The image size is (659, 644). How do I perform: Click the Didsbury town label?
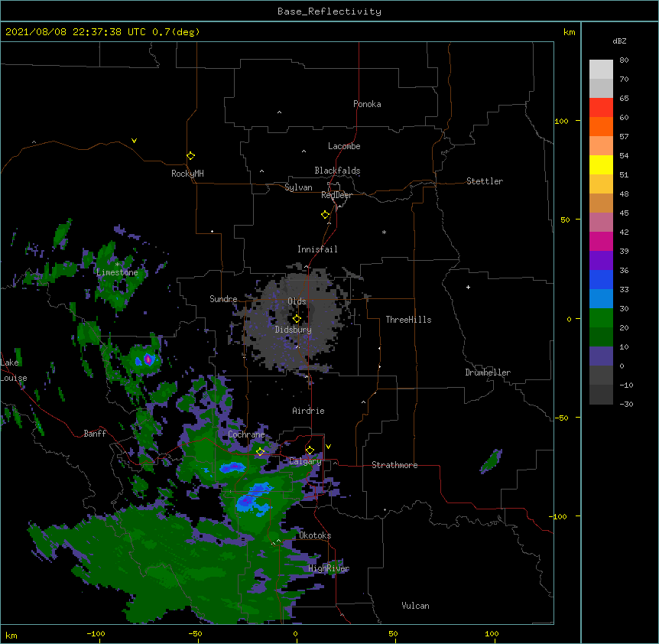coord(294,330)
